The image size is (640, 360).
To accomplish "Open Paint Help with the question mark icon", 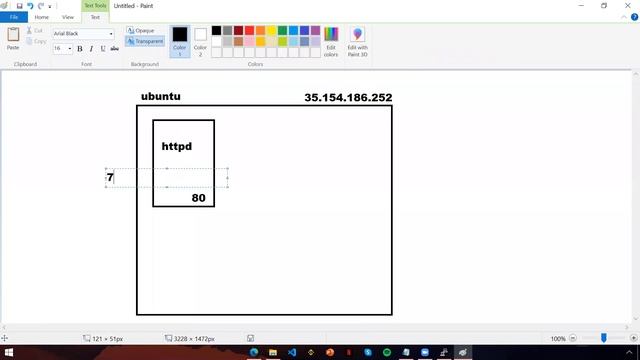I will (x=634, y=17).
